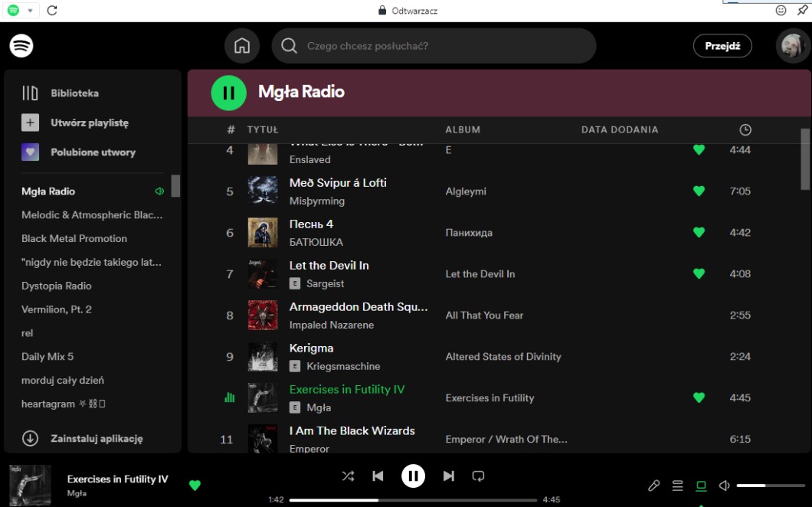812x507 pixels.
Task: Click the Home icon button
Action: point(242,46)
